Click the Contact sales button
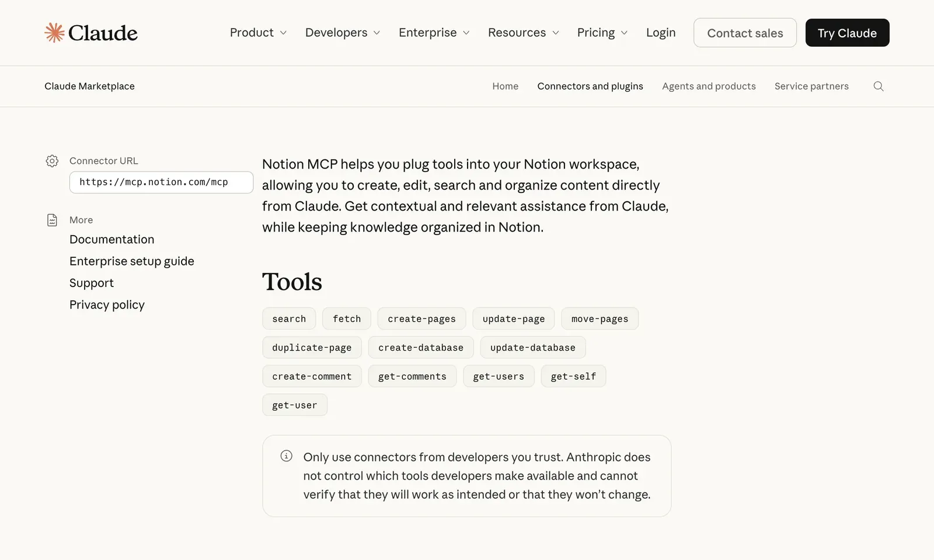This screenshot has height=560, width=934. 745,33
